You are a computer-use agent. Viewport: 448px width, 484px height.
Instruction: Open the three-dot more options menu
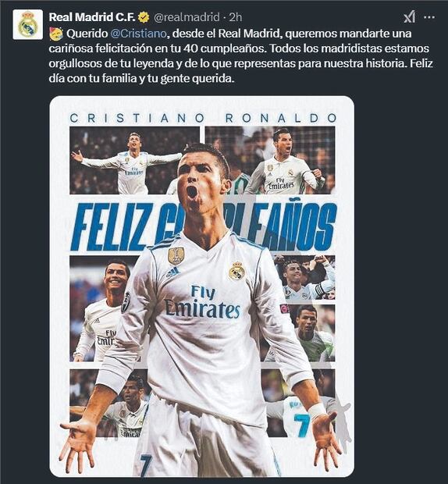click(429, 17)
